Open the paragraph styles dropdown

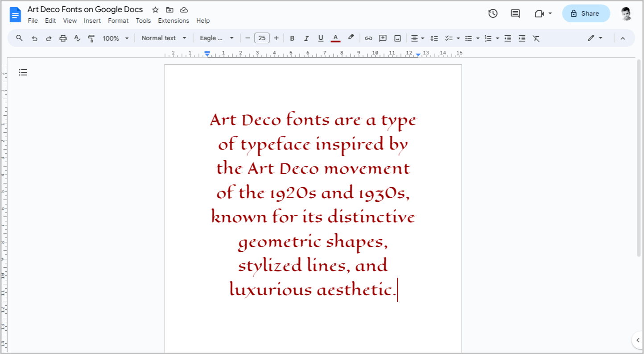pyautogui.click(x=163, y=38)
